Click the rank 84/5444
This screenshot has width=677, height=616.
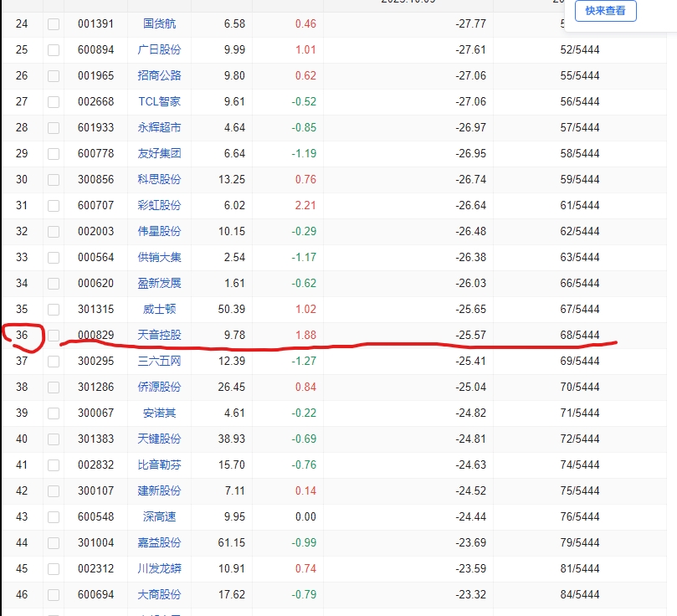(580, 594)
